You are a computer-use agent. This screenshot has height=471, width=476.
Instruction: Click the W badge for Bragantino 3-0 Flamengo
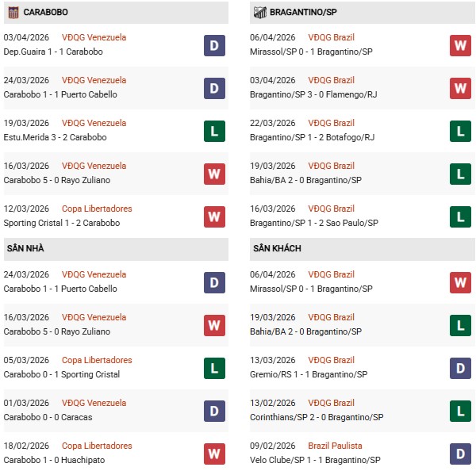[460, 88]
